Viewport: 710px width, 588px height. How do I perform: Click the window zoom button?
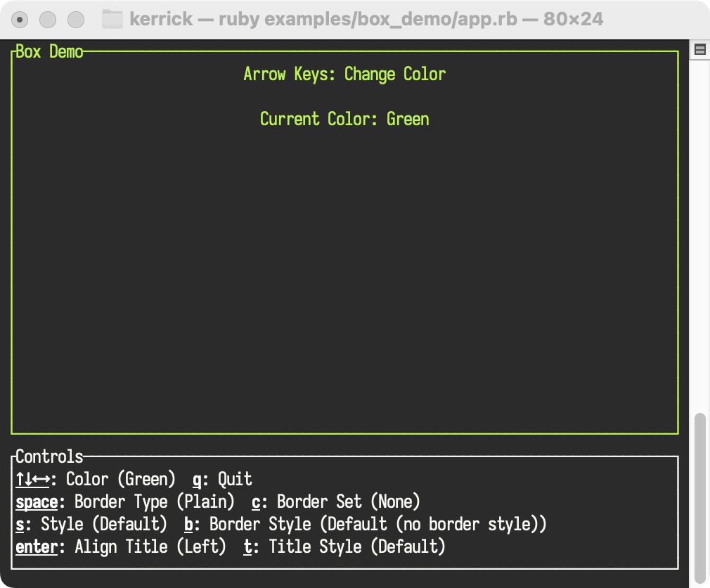click(x=76, y=20)
